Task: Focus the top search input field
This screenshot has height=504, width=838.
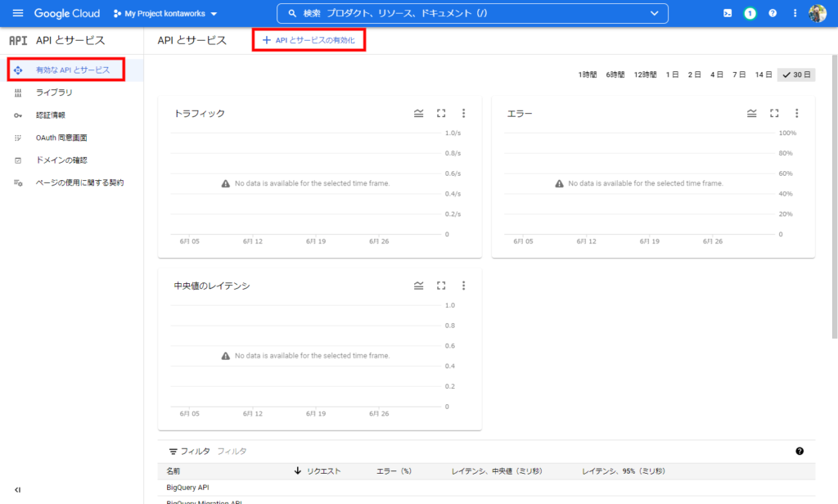Action: (x=472, y=13)
